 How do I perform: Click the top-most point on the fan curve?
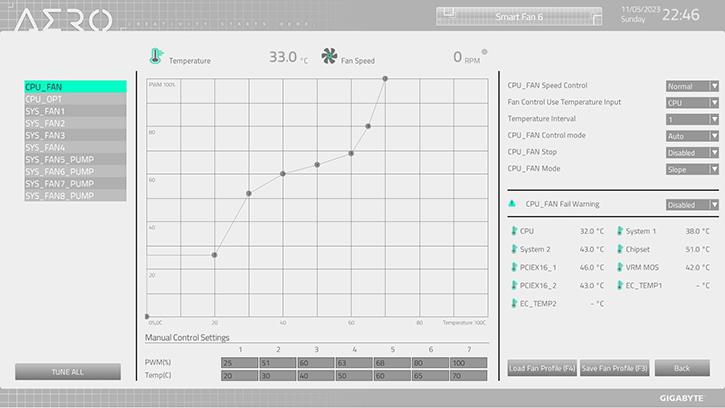click(x=385, y=79)
